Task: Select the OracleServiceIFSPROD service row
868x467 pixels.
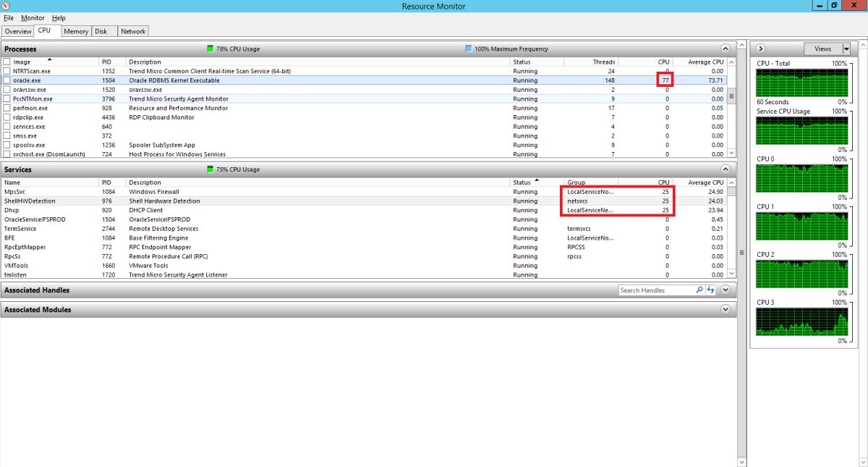Action: [364, 219]
